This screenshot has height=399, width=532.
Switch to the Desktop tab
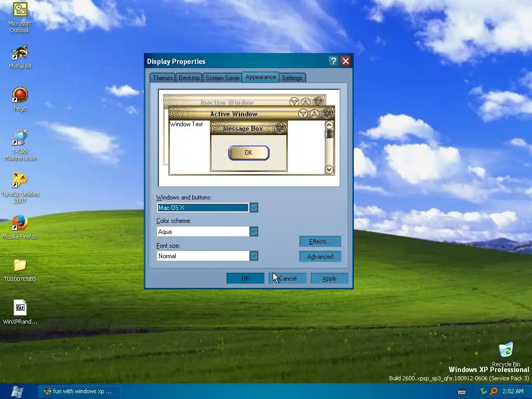(x=189, y=78)
